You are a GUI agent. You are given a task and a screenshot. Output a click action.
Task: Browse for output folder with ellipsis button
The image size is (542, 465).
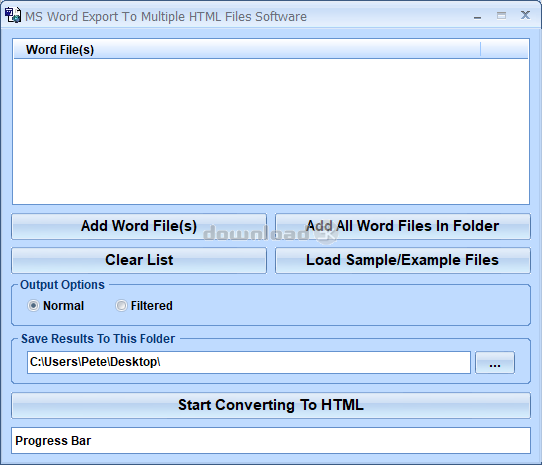(x=495, y=363)
